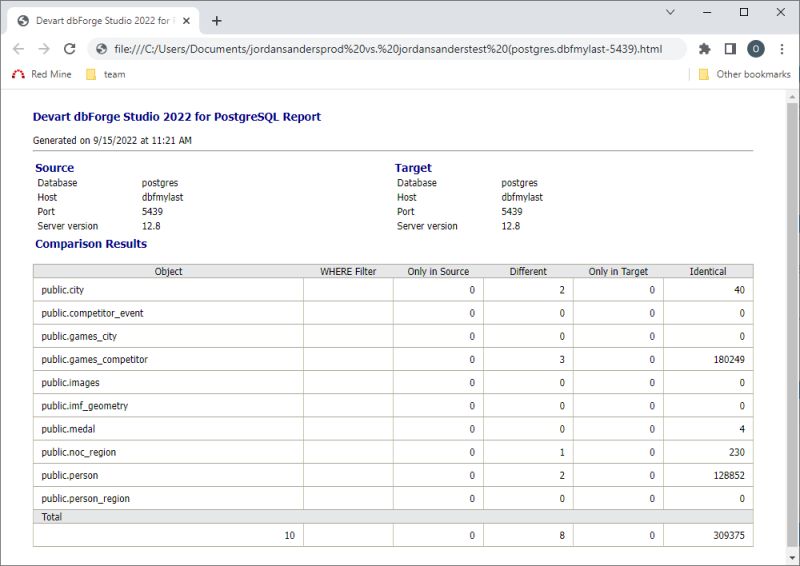The height and width of the screenshot is (566, 800).
Task: Click the identical value 230
Action: [737, 452]
